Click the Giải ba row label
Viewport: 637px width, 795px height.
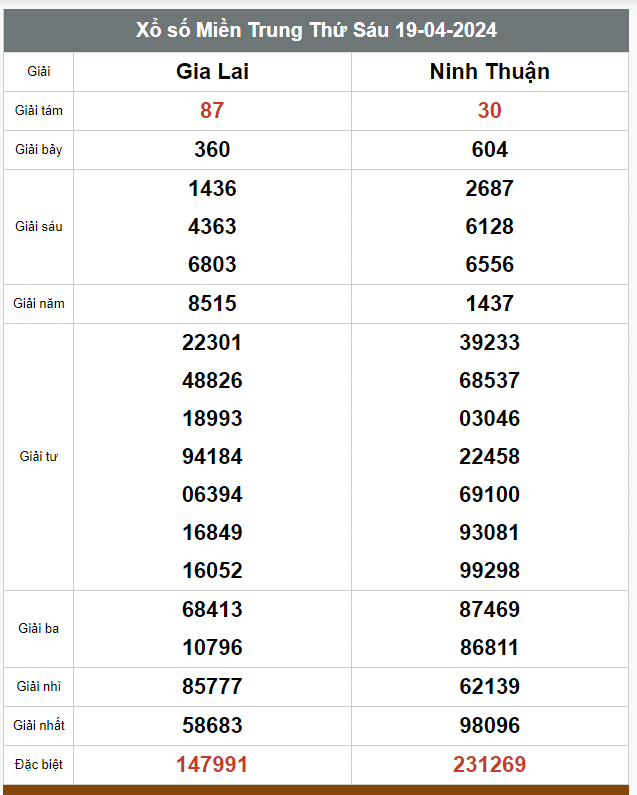pyautogui.click(x=39, y=629)
